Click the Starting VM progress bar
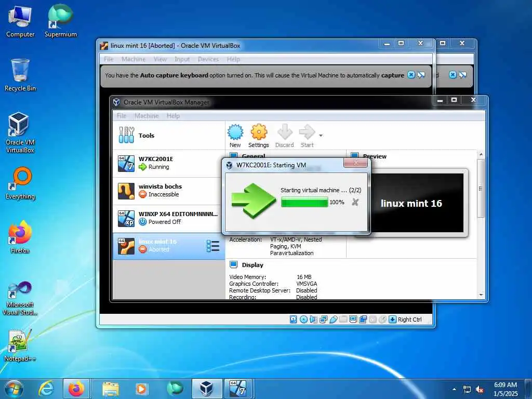The width and height of the screenshot is (532, 399). click(x=304, y=202)
